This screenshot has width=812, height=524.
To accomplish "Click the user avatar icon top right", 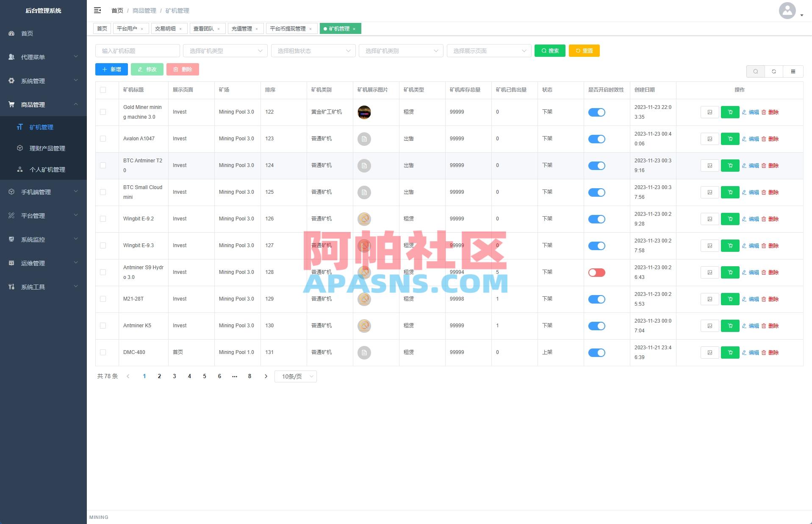I will (787, 10).
